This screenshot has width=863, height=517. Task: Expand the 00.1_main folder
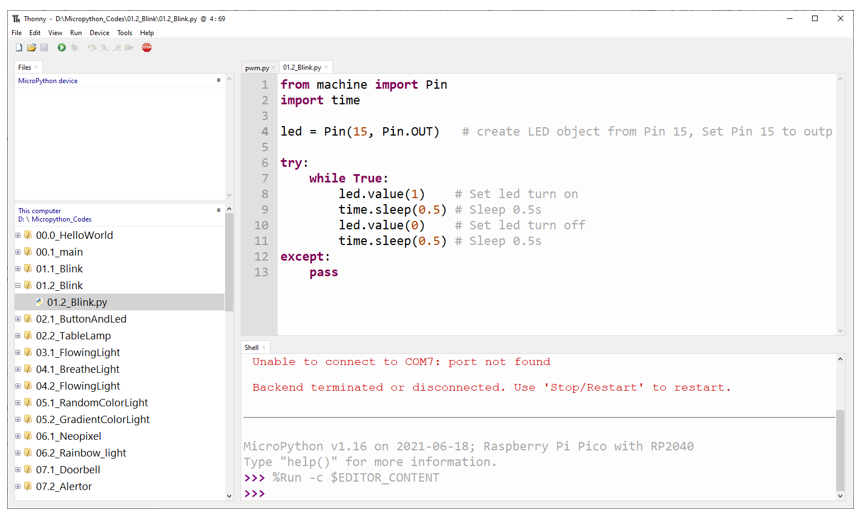[18, 252]
